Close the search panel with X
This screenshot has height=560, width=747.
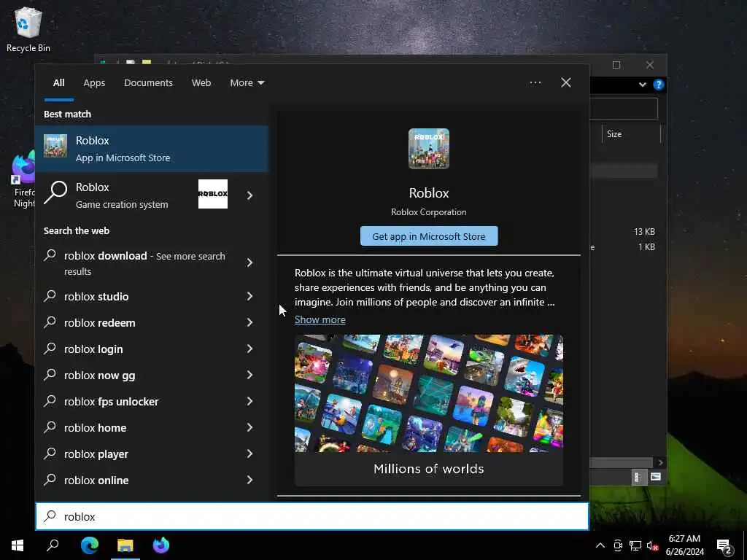[566, 83]
